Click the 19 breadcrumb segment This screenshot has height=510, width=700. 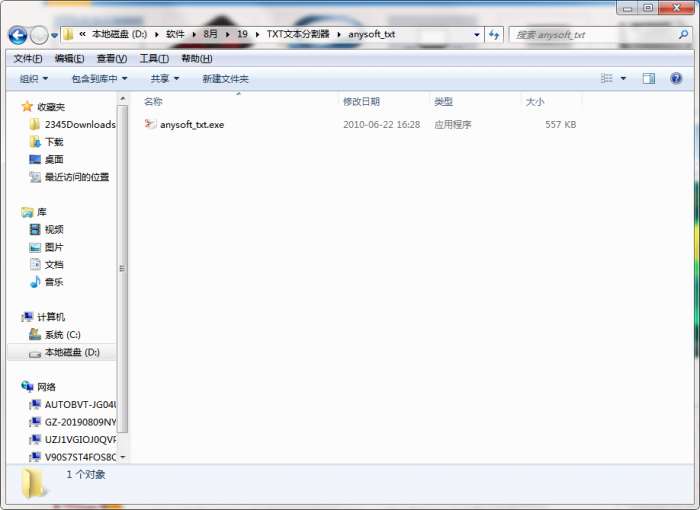pos(242,34)
